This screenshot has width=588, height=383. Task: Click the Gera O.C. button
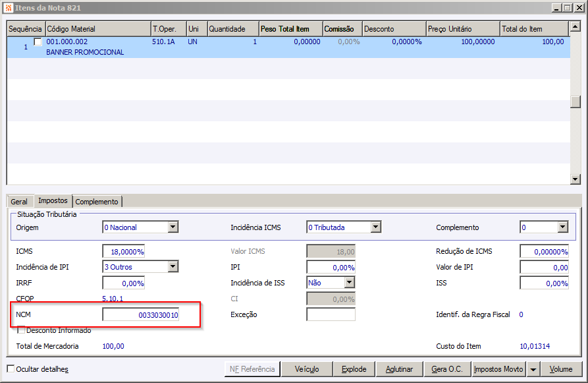pyautogui.click(x=447, y=369)
